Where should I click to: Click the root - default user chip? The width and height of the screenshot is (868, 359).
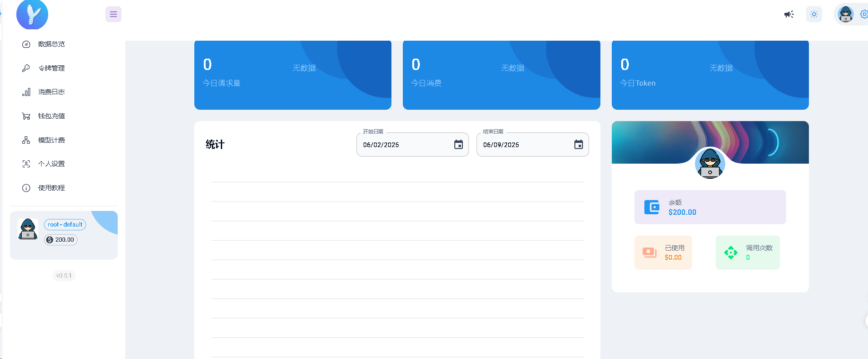[x=65, y=225]
